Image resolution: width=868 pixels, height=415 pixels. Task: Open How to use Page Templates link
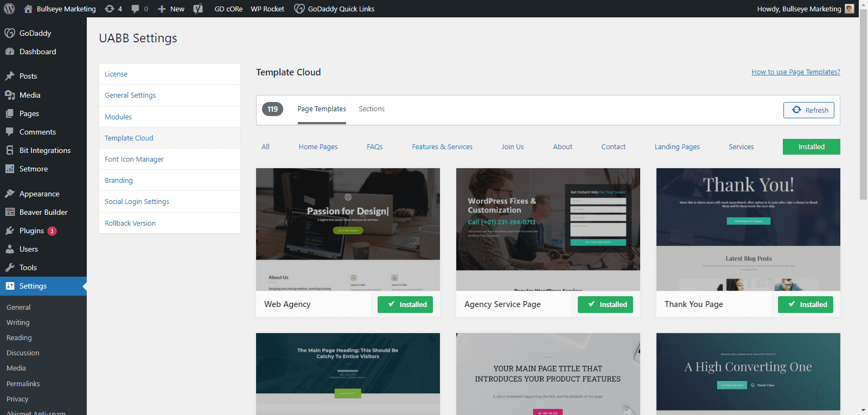click(x=796, y=72)
